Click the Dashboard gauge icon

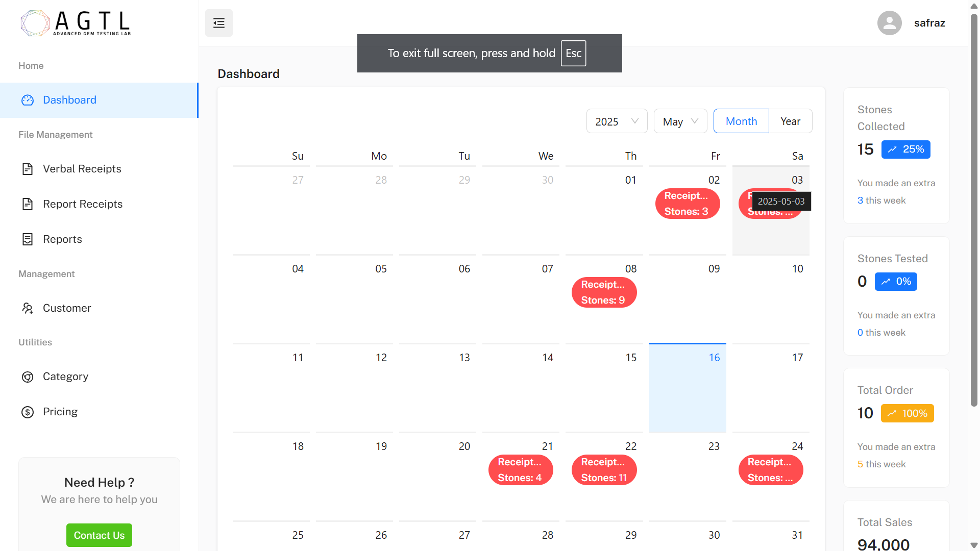28,100
